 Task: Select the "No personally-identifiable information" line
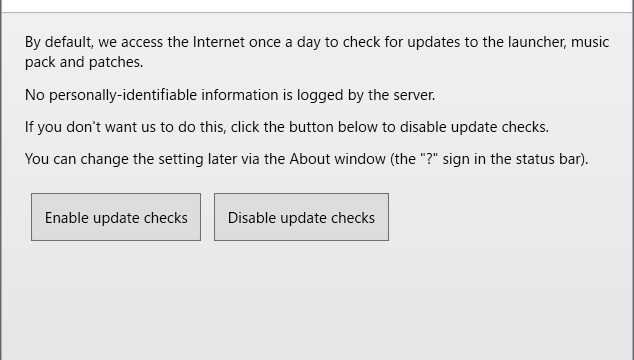(230, 95)
